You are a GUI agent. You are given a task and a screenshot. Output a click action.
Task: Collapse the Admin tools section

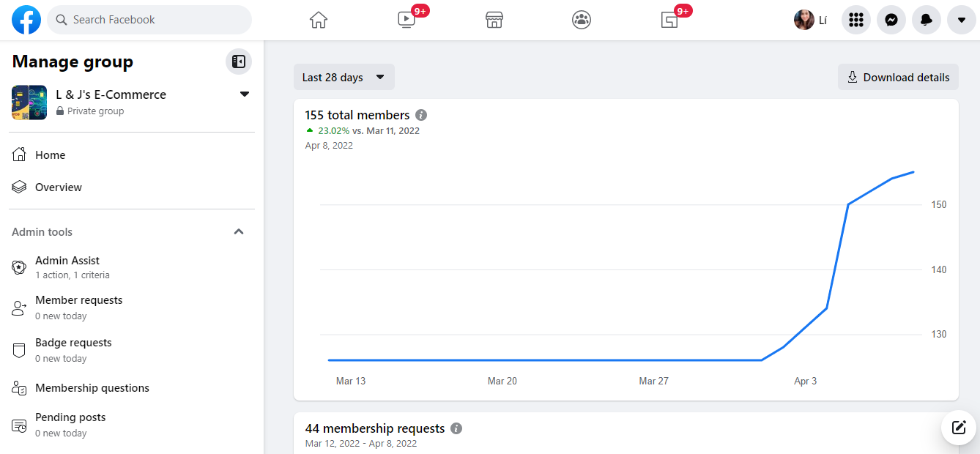(x=239, y=231)
